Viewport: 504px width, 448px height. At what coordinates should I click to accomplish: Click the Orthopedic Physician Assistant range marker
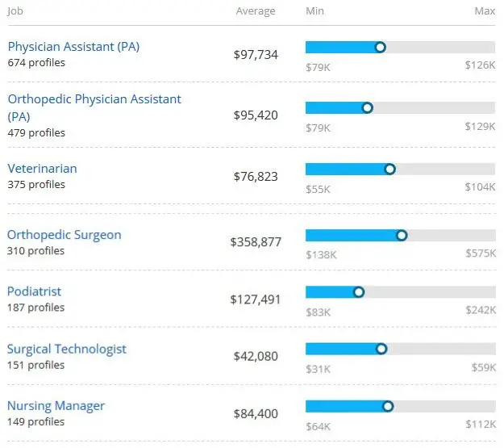368,107
